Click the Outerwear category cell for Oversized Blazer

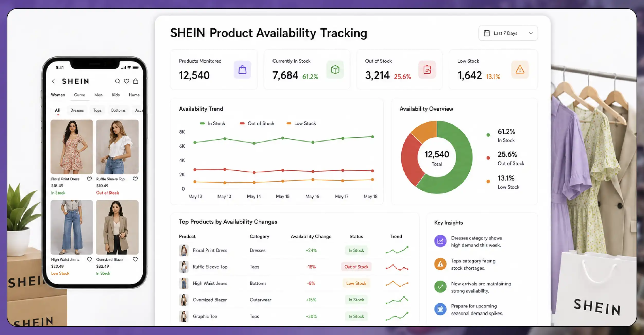(260, 300)
